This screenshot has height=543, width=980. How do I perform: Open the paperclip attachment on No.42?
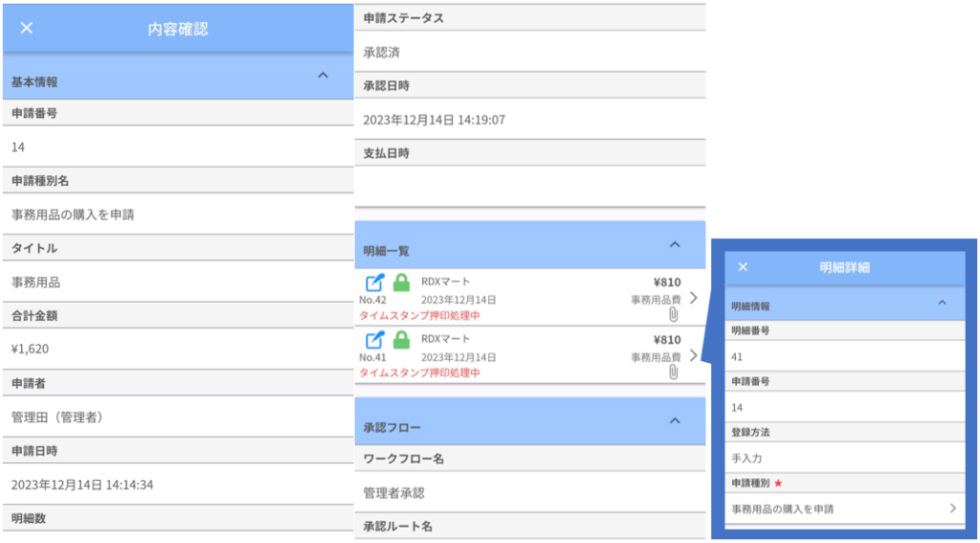point(673,315)
